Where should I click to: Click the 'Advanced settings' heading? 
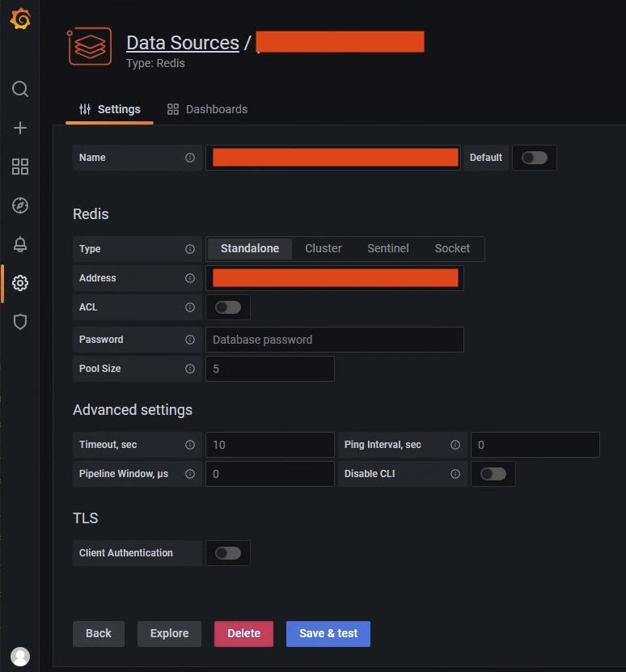133,410
